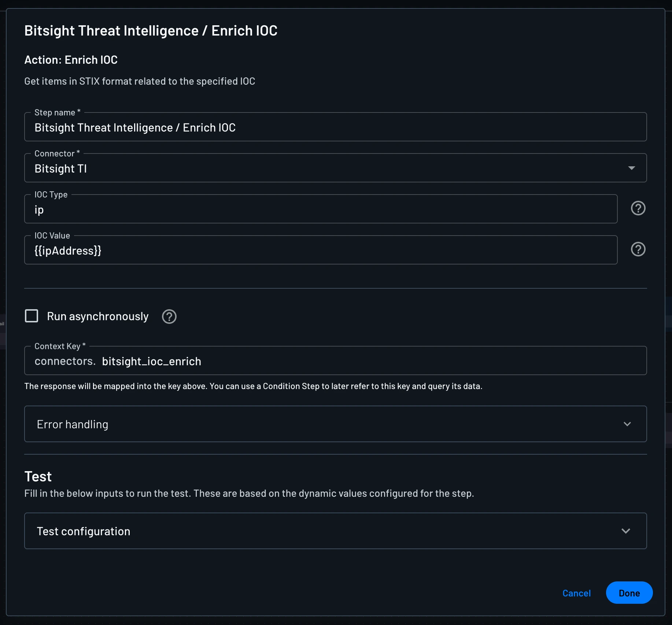Select the STIX format description text
Screen dimensions: 672x625
(x=140, y=81)
